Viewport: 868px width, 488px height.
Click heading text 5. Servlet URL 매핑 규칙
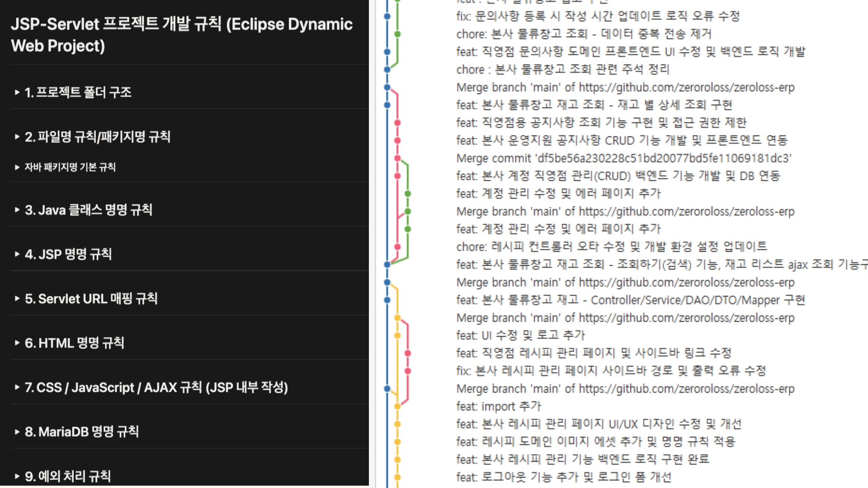91,299
